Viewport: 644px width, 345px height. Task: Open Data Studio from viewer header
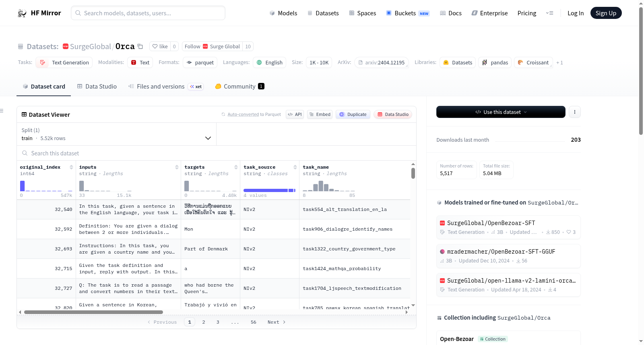point(393,114)
